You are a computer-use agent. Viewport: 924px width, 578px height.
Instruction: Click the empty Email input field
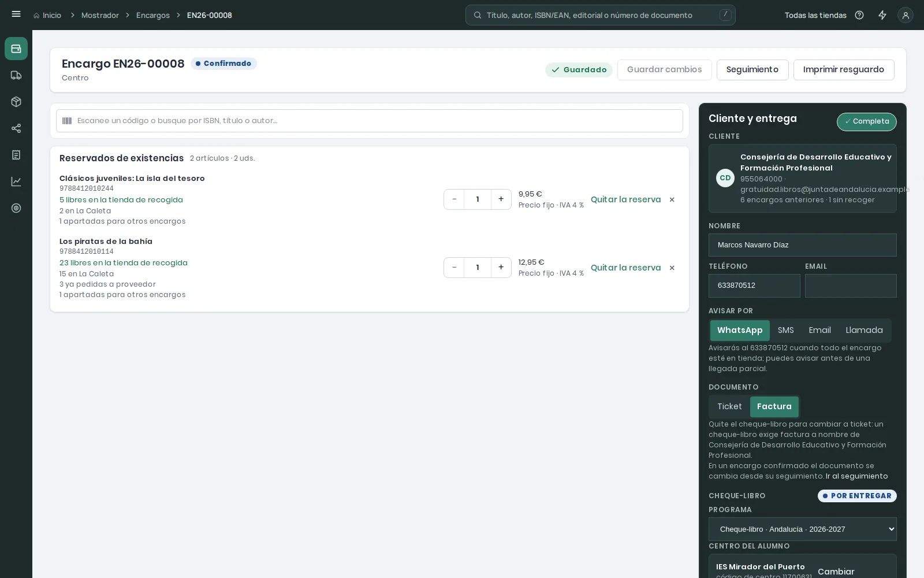851,286
